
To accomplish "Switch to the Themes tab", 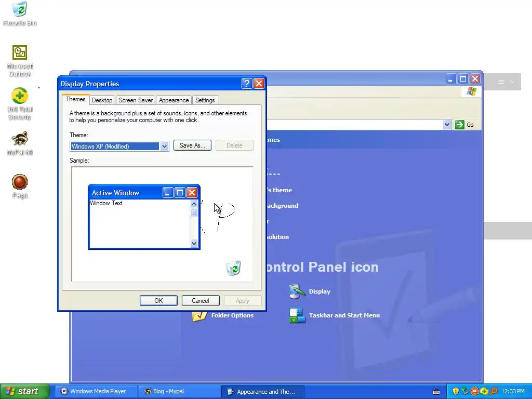I will pyautogui.click(x=76, y=99).
